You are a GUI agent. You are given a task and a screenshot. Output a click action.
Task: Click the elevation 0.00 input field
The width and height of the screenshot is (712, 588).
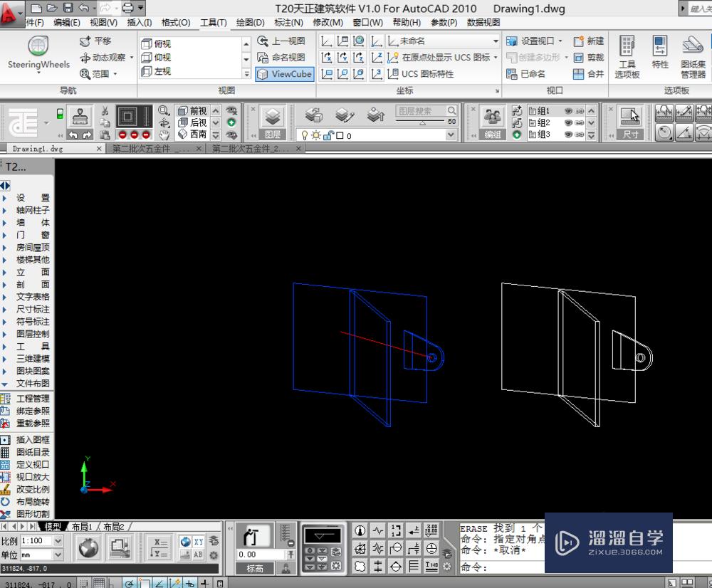pyautogui.click(x=261, y=555)
